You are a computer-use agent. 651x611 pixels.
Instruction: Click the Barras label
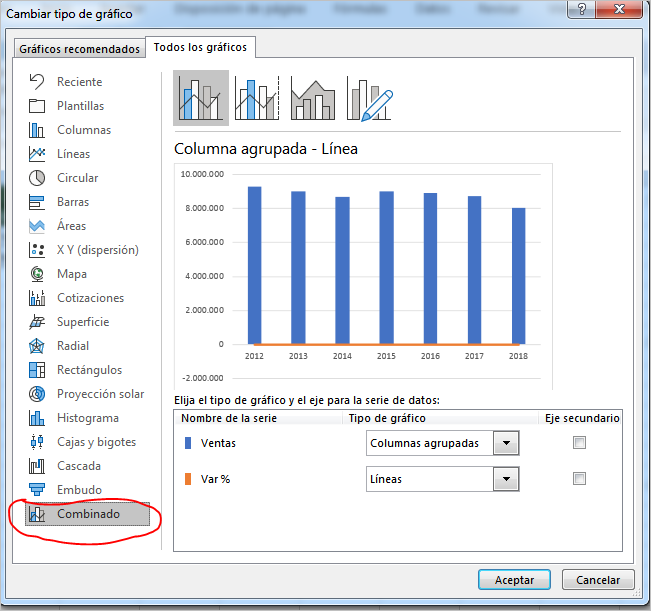click(73, 202)
